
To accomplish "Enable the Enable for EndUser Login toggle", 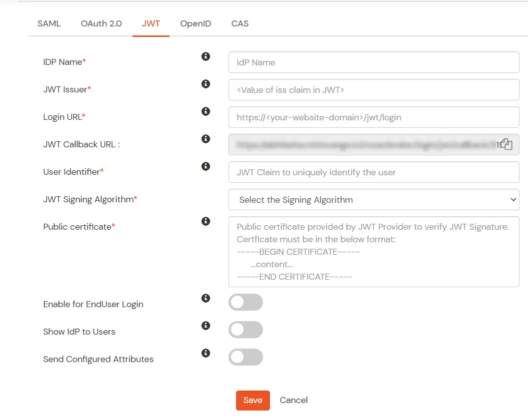I will (245, 302).
